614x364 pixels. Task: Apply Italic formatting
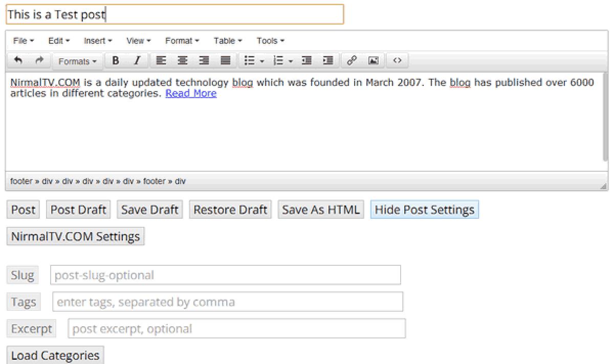(137, 60)
